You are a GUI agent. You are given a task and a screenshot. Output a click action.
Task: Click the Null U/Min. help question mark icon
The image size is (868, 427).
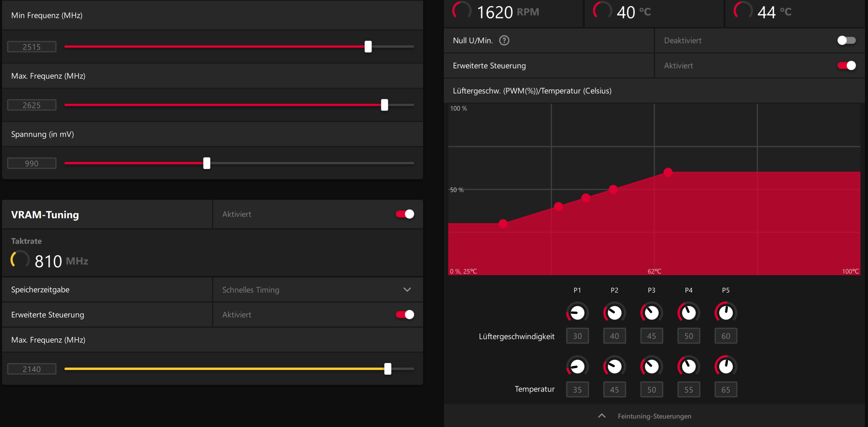click(x=504, y=40)
